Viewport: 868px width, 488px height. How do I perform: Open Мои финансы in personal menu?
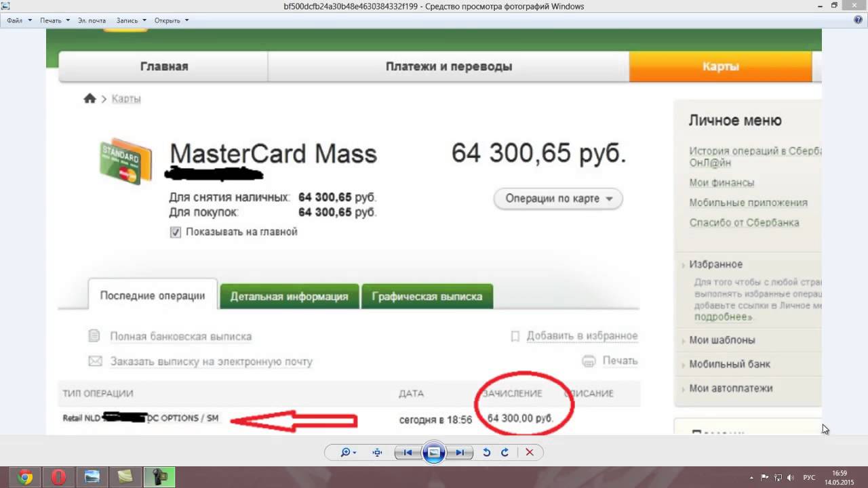[722, 182]
